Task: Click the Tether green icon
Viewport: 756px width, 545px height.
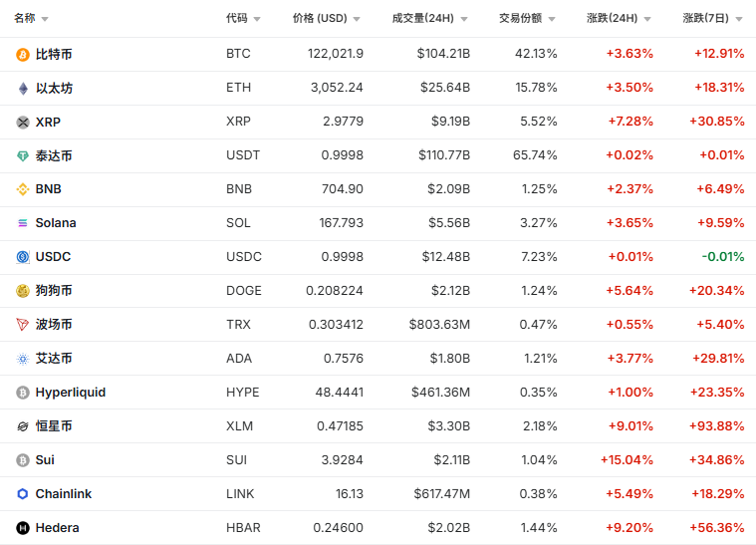Action: point(23,155)
